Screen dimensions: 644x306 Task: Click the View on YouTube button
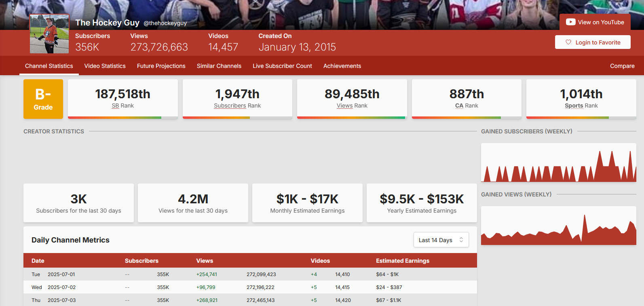(595, 22)
